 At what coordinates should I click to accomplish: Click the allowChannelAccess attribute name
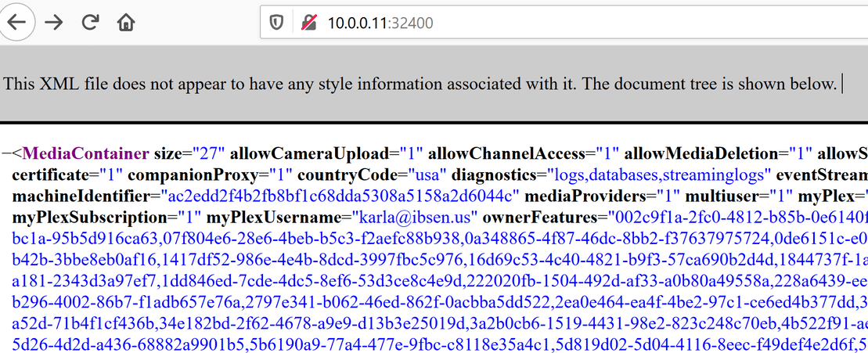click(x=508, y=153)
